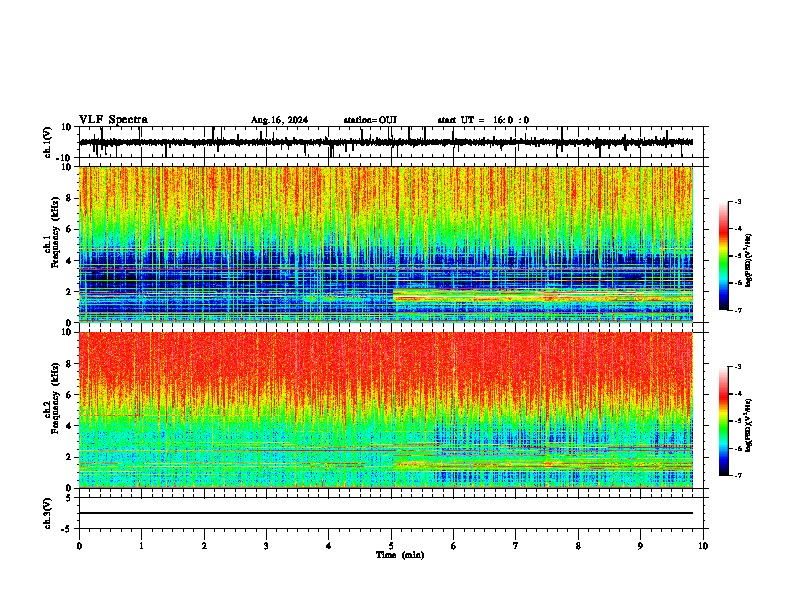Click the ch.3 flat voltage trace
The height and width of the screenshot is (612, 792).
[x=386, y=513]
